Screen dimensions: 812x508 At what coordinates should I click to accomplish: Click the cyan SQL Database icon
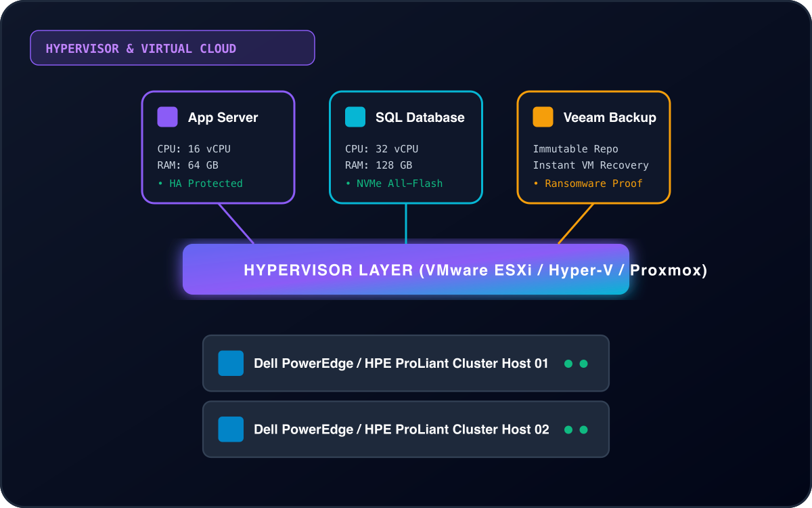[x=355, y=117]
